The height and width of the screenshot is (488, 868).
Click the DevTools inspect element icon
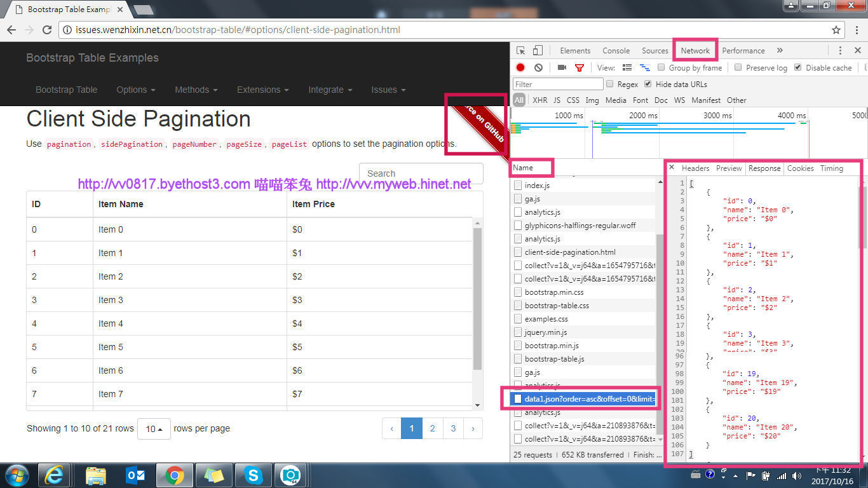[520, 51]
